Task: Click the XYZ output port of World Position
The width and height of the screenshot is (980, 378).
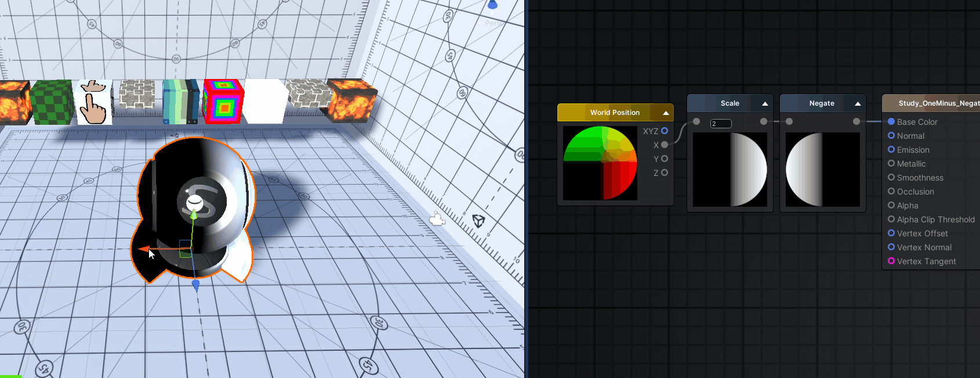Action: click(665, 131)
